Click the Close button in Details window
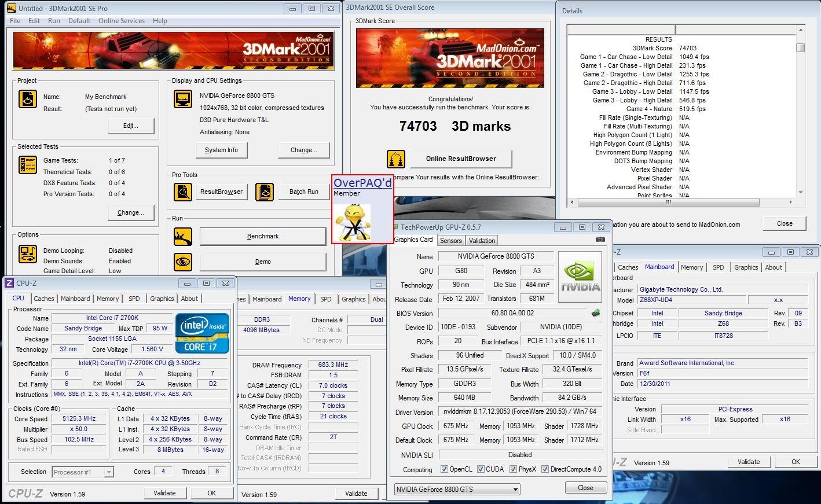The width and height of the screenshot is (821, 504). (x=785, y=223)
